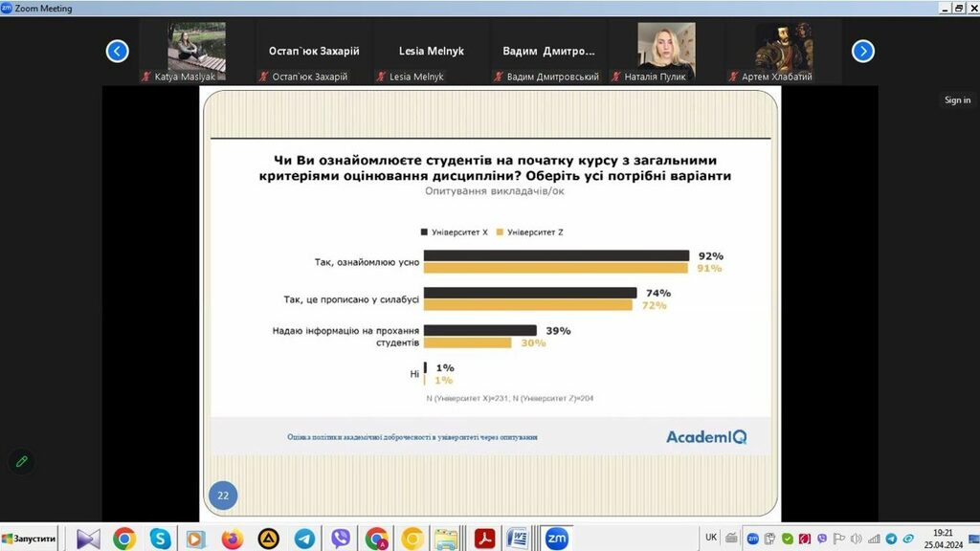
Task: Open the Start menu (Запустити)
Action: click(x=29, y=540)
